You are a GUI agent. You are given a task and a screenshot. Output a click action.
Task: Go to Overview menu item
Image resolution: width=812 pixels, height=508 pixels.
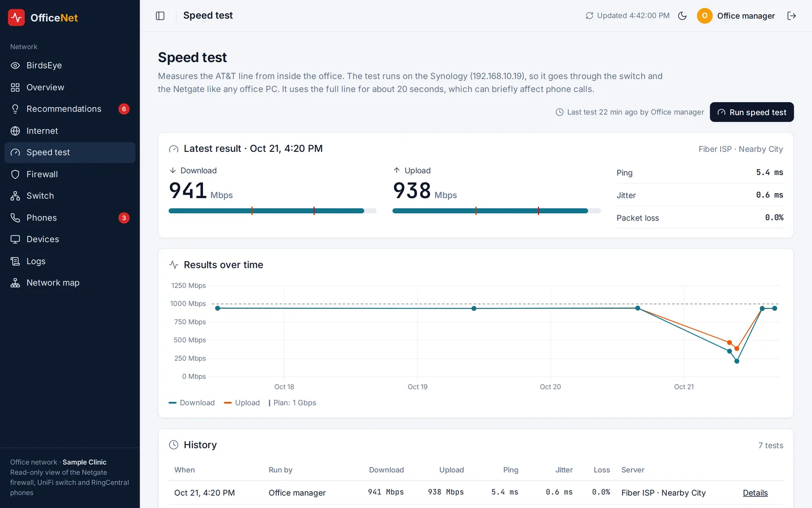point(70,87)
